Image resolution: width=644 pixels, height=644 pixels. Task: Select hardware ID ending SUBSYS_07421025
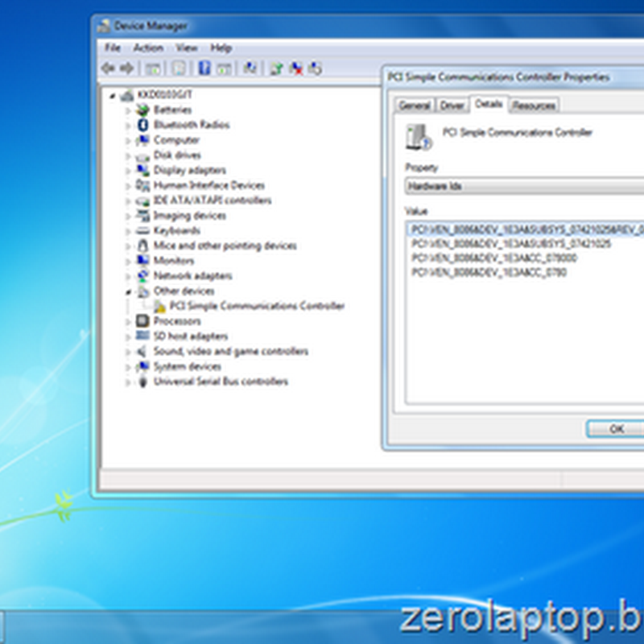coord(511,244)
